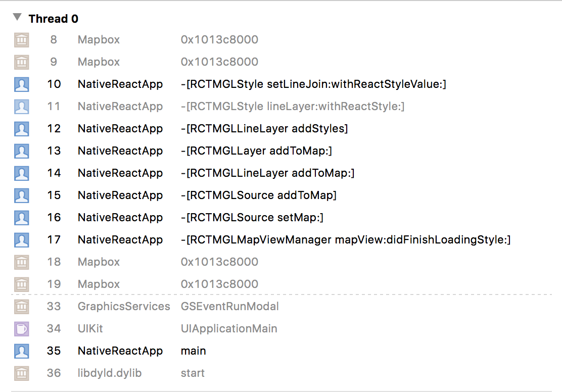Click the address 0x1013c8000 on frame 18
The height and width of the screenshot is (392, 562).
point(220,262)
